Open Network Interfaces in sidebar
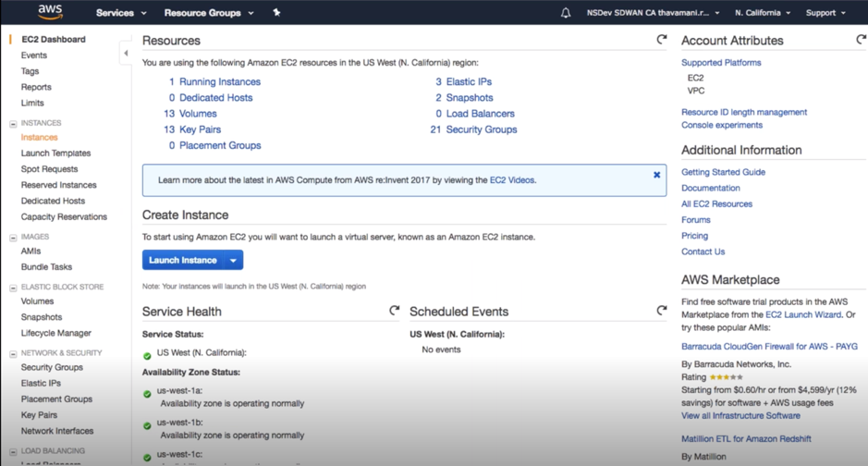The width and height of the screenshot is (868, 466). click(x=57, y=431)
